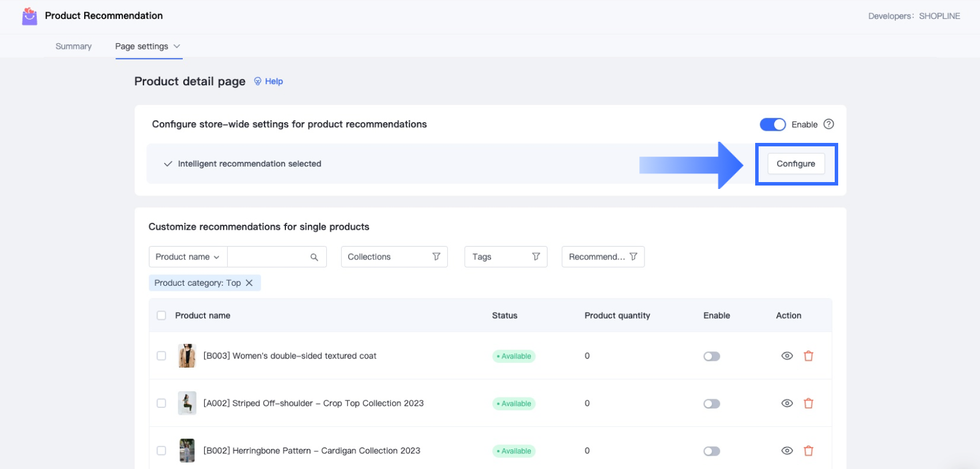Viewport: 980px width, 469px height.
Task: Open the Product name search type dropdown
Action: click(188, 257)
